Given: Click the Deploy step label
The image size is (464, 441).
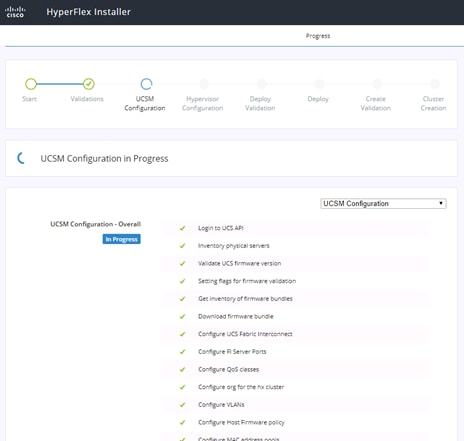Looking at the screenshot, I should click(x=318, y=99).
